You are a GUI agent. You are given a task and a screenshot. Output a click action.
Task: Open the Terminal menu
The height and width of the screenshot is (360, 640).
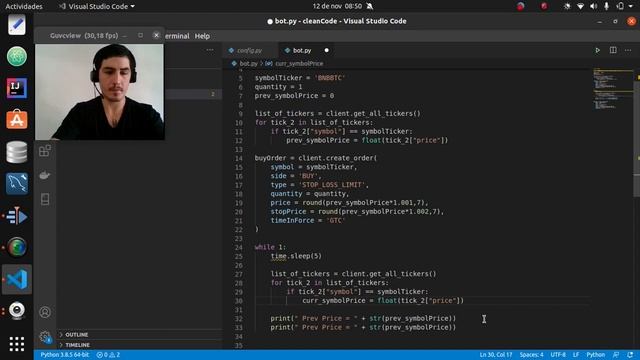coord(177,36)
